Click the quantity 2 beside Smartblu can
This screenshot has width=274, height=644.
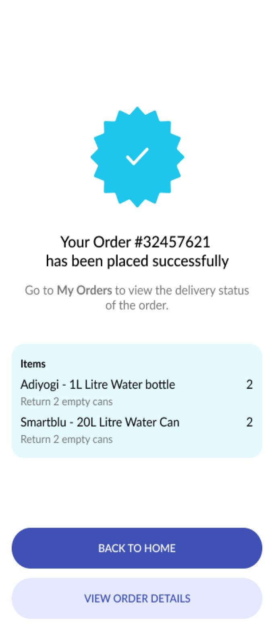click(249, 422)
